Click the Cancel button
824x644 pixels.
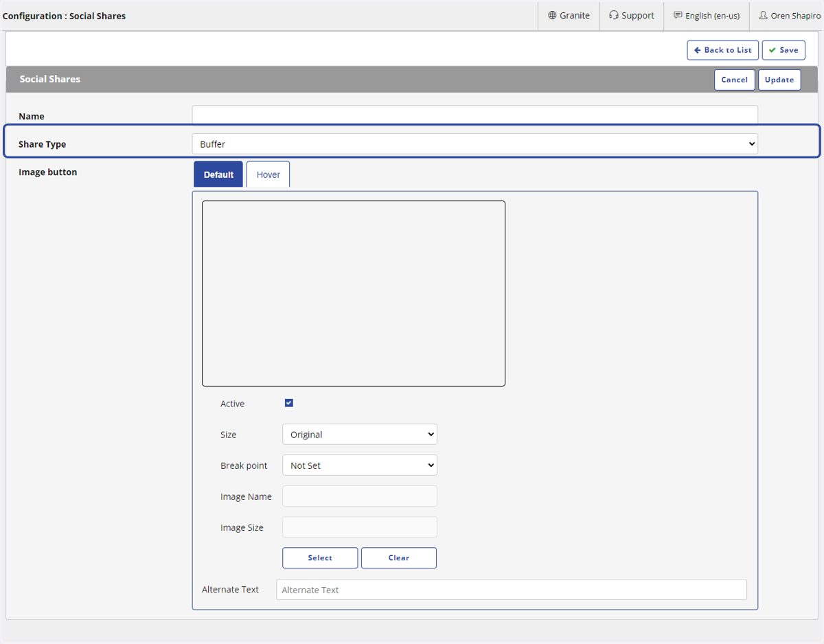click(x=735, y=80)
